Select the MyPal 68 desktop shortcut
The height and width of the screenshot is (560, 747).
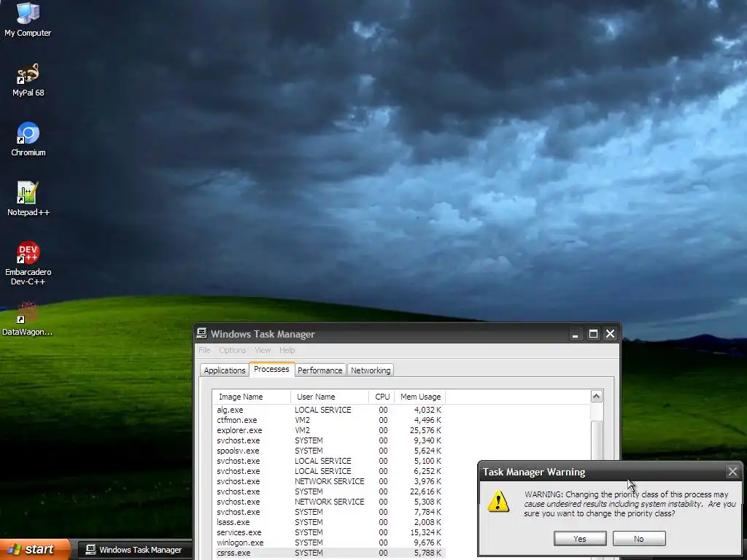[x=28, y=80]
